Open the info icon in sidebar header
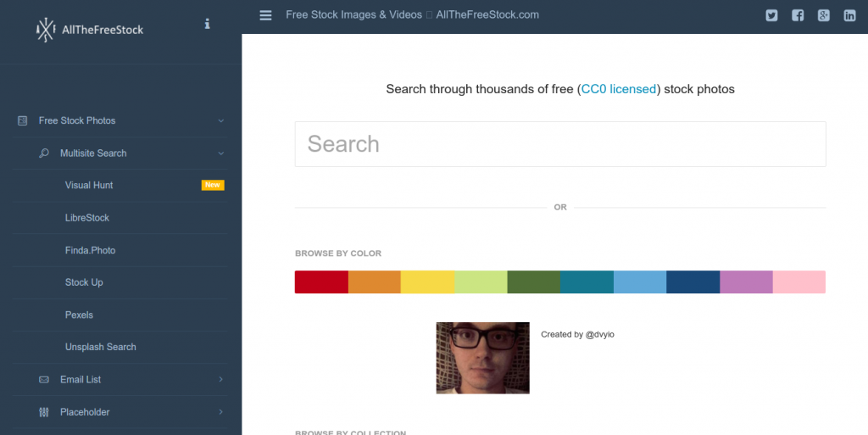The height and width of the screenshot is (435, 868). [207, 24]
